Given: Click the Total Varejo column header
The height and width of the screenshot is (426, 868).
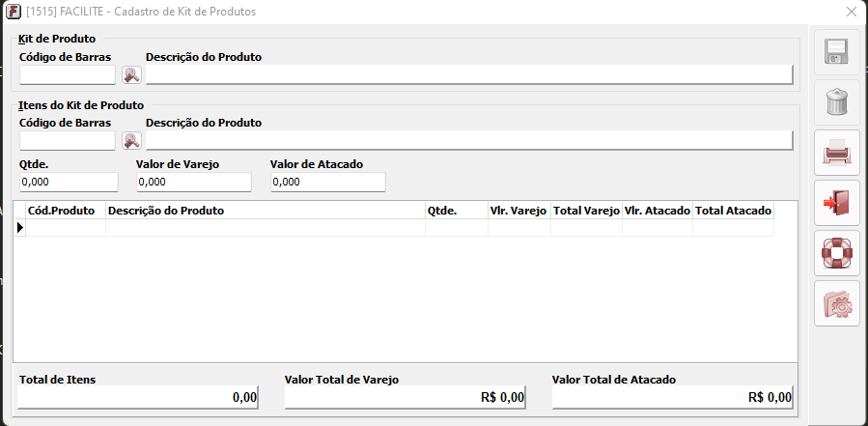Looking at the screenshot, I should click(586, 211).
